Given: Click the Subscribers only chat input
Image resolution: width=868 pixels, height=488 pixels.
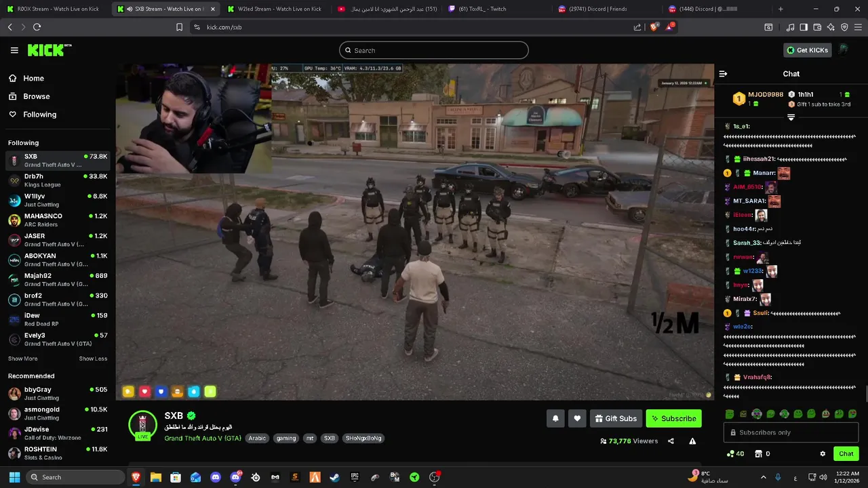Looking at the screenshot, I should pyautogui.click(x=791, y=432).
